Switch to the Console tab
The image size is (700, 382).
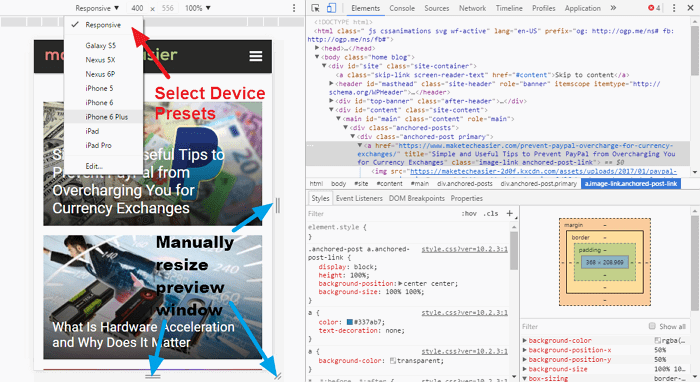[x=402, y=8]
